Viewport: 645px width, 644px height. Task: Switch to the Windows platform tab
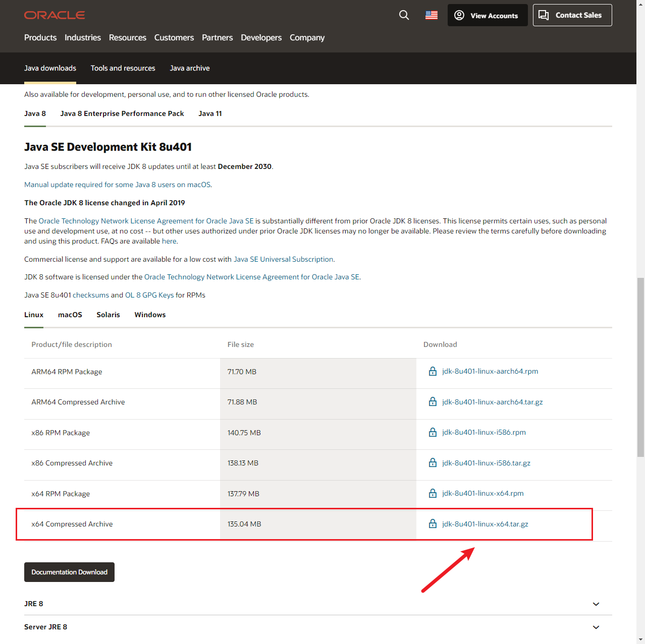(x=150, y=315)
